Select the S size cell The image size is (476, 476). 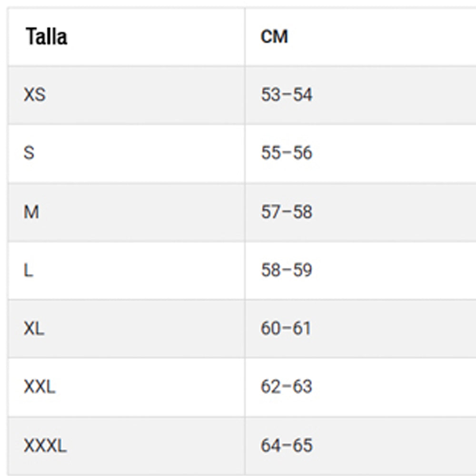(29, 153)
